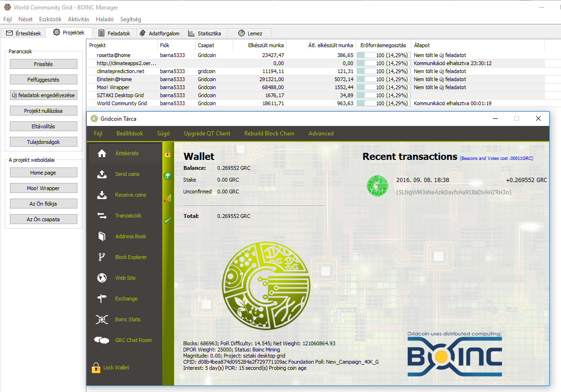Select the World Community Grid project row

[x=316, y=103]
